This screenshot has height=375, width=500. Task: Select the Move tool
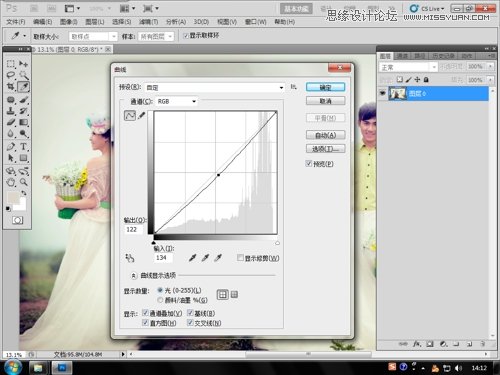(23, 64)
